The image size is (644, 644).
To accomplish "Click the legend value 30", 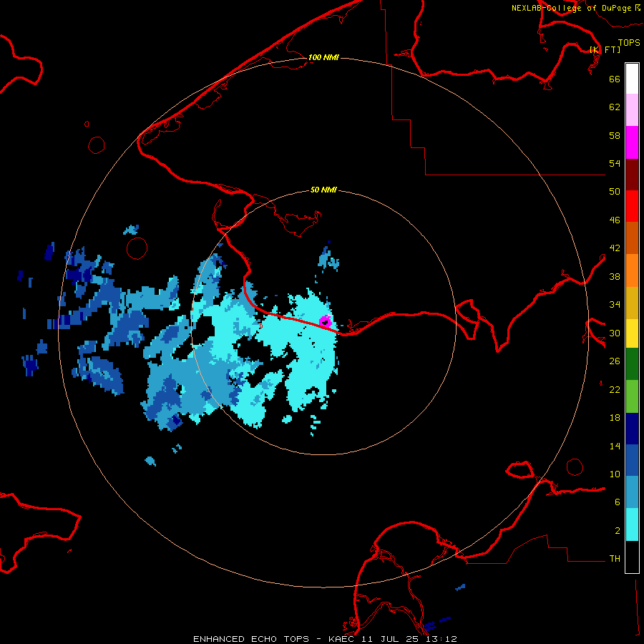I will pyautogui.click(x=615, y=333).
